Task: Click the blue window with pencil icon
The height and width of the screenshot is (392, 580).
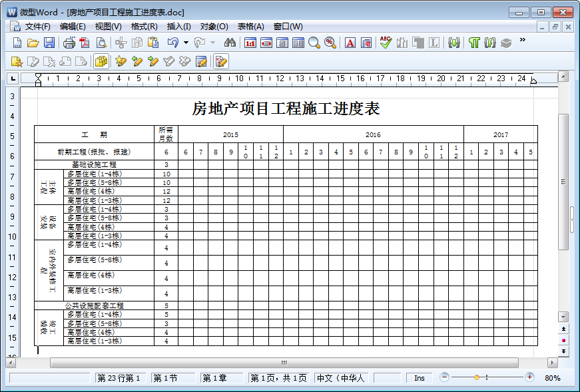Action: pos(201,61)
